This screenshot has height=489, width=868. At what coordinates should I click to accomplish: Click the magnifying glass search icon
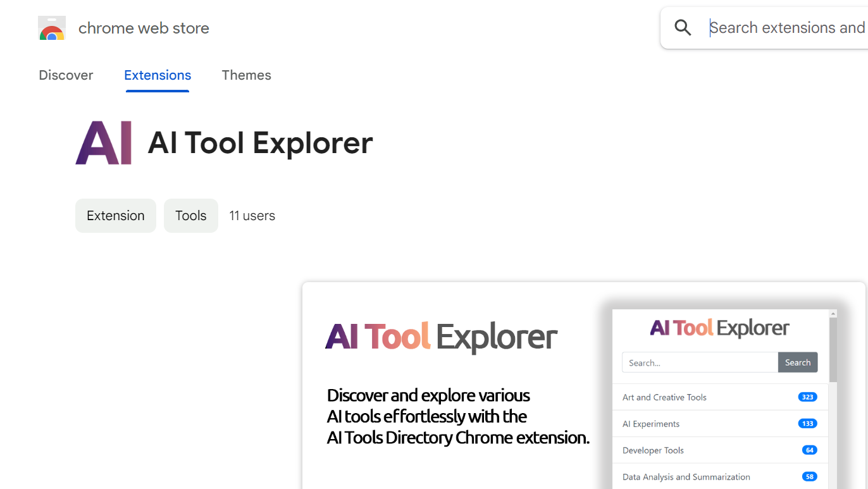pos(683,27)
